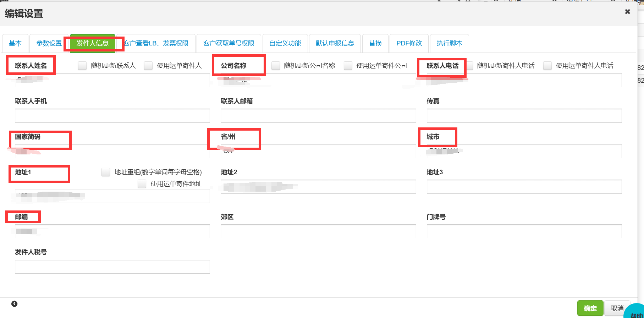
Task: Click the 联系人姓名 input field
Action: point(112,80)
